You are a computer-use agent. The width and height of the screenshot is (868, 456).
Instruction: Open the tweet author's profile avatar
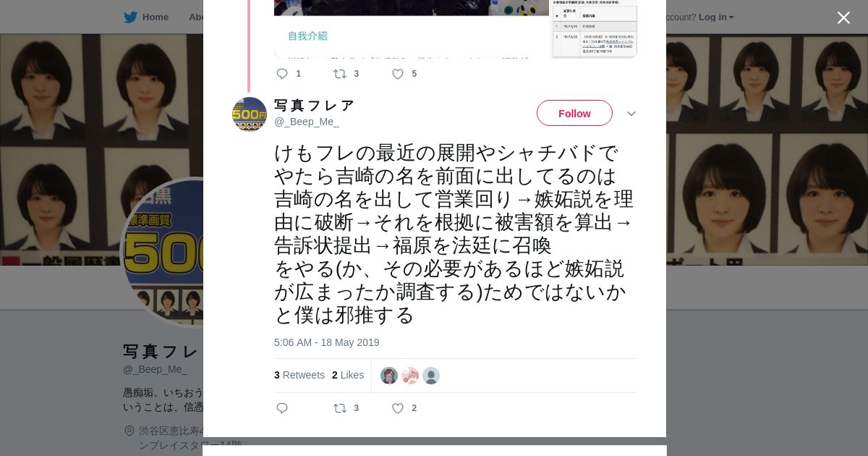tap(250, 114)
